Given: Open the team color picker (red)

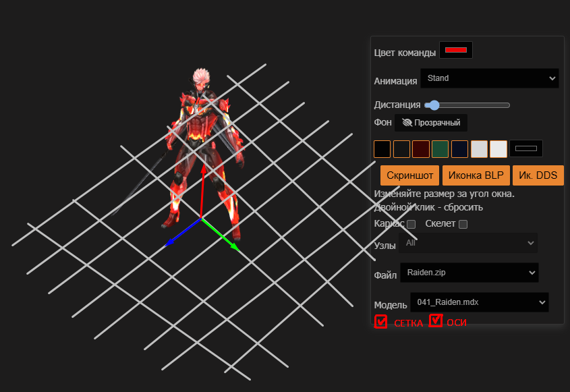Looking at the screenshot, I should click(x=456, y=50).
